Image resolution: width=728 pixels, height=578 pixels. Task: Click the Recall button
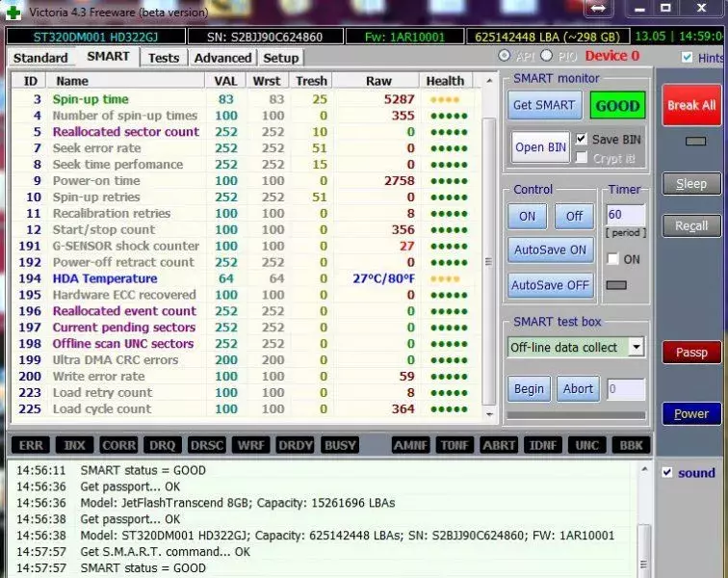click(x=691, y=226)
